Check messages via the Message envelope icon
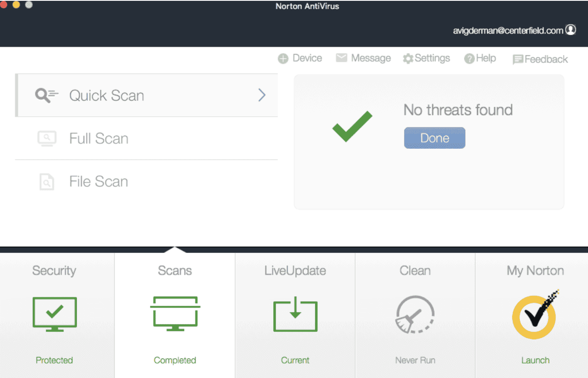This screenshot has height=378, width=588. [x=341, y=58]
